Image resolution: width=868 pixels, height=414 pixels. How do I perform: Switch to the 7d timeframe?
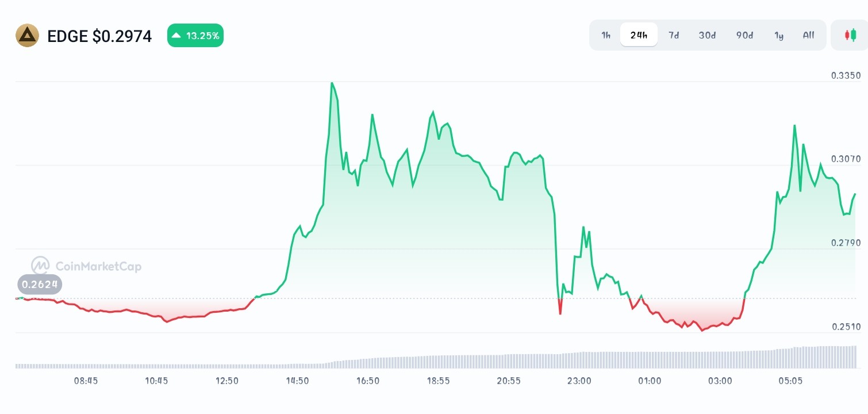[674, 35]
